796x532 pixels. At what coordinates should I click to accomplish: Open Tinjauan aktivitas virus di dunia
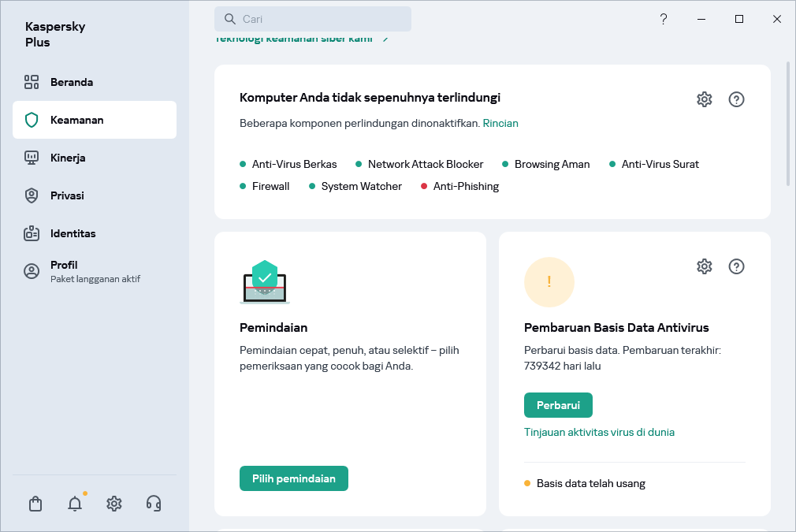coord(599,432)
